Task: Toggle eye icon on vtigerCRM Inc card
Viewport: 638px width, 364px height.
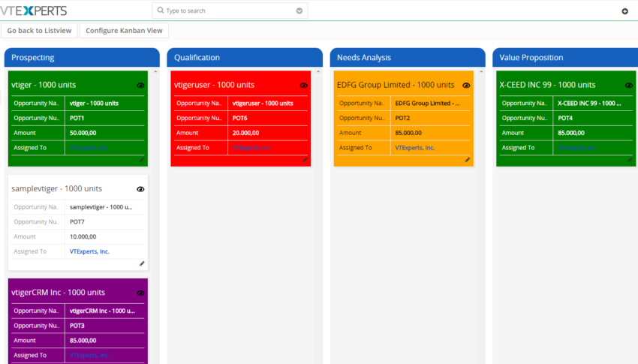Action: 140,293
